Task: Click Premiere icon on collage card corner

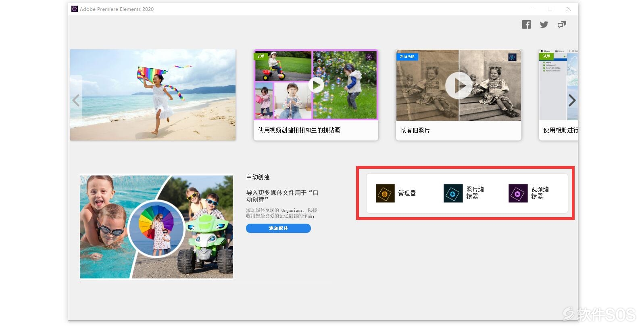Action: [x=369, y=57]
